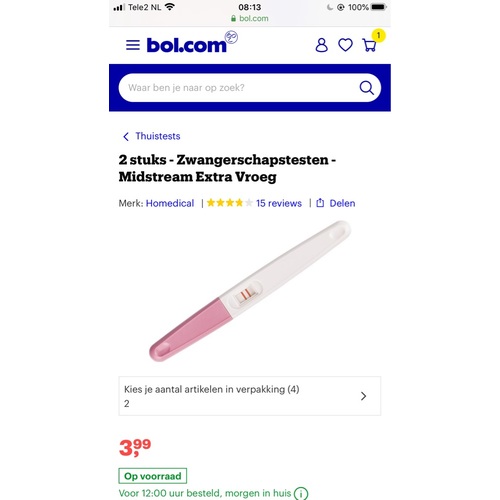
Task: Click the Delen share link
Action: click(x=342, y=203)
